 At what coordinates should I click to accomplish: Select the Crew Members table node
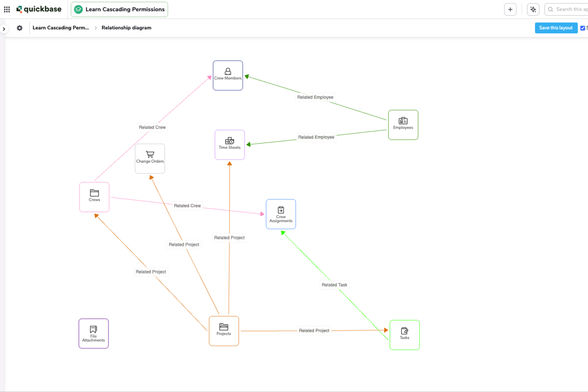point(228,75)
